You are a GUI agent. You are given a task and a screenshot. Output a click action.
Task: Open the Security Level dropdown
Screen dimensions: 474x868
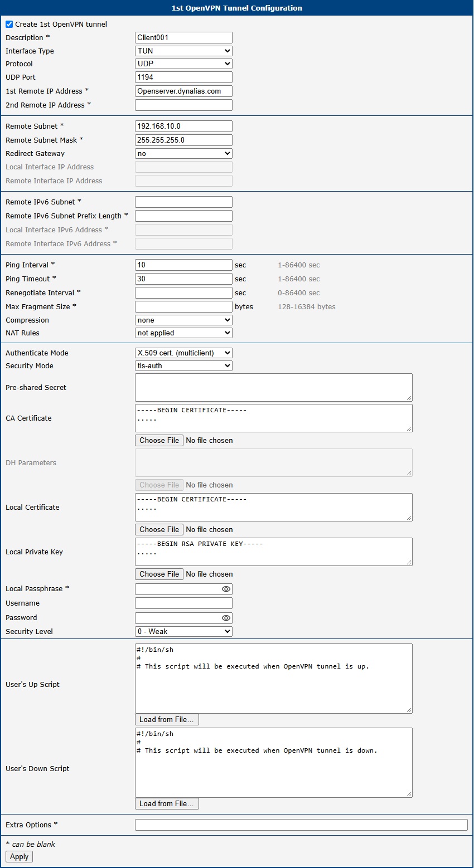click(x=183, y=631)
